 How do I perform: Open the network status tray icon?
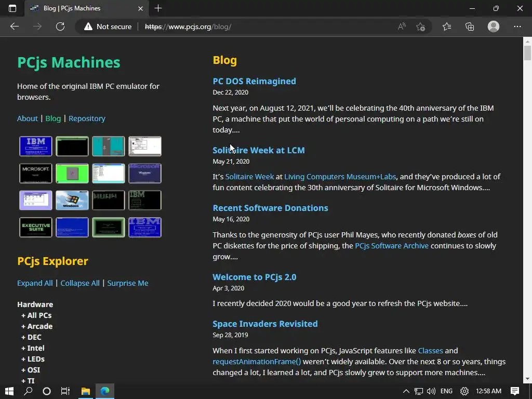click(x=419, y=391)
